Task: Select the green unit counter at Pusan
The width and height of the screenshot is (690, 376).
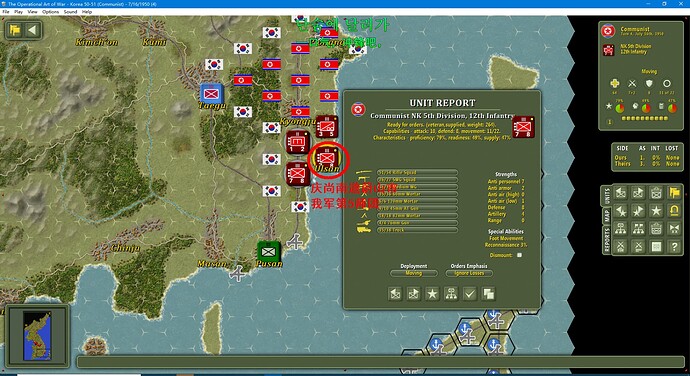Action: pyautogui.click(x=268, y=251)
